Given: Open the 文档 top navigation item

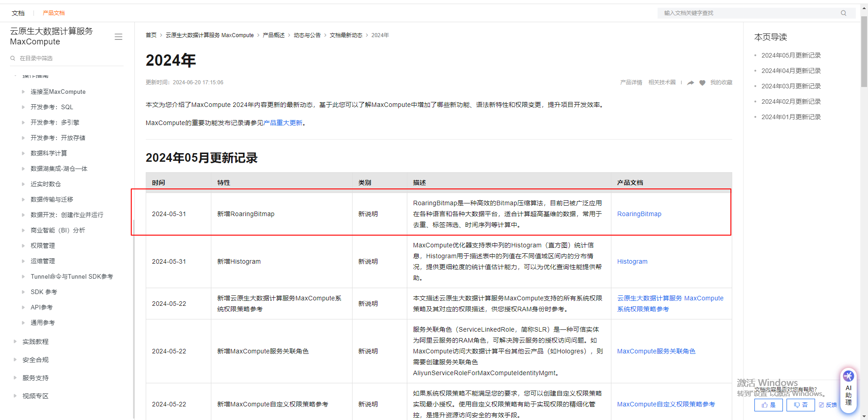Looking at the screenshot, I should pos(18,13).
